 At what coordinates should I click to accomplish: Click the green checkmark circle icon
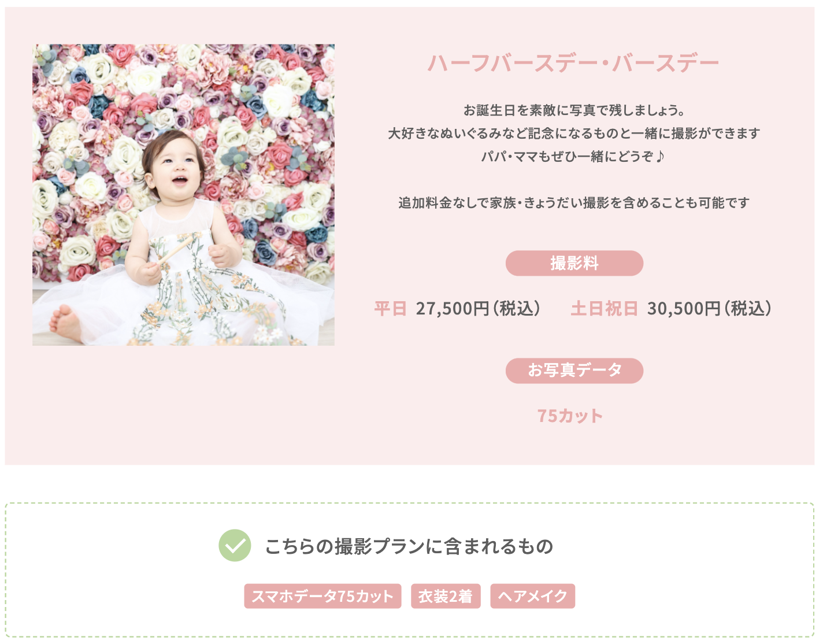coord(235,545)
